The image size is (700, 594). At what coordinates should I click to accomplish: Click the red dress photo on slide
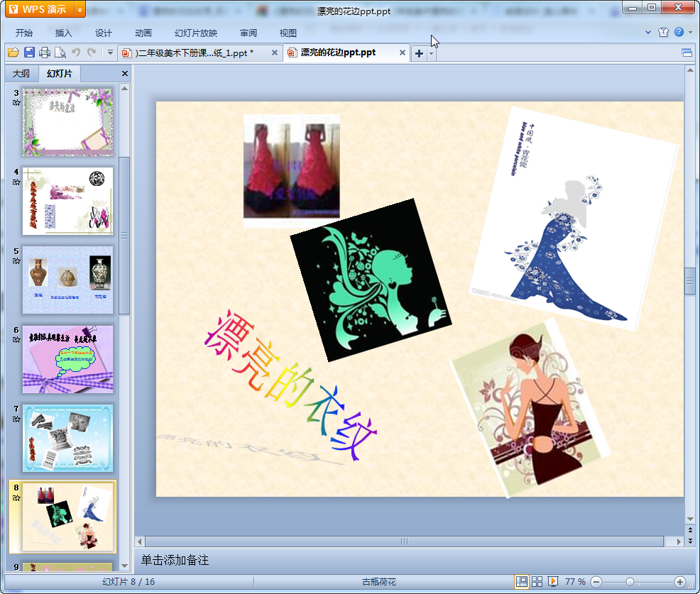[x=292, y=170]
